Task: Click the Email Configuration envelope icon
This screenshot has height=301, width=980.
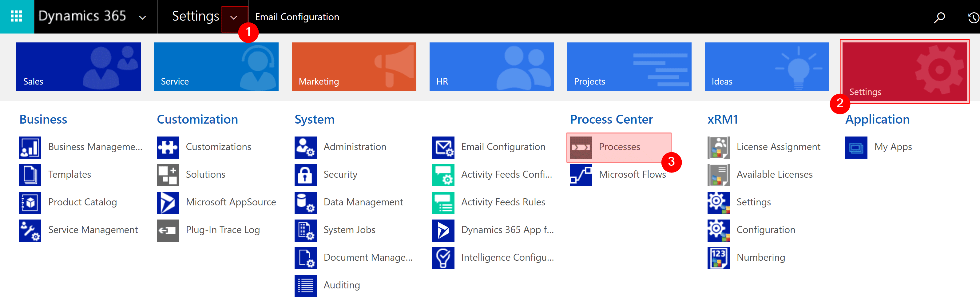Action: (443, 147)
